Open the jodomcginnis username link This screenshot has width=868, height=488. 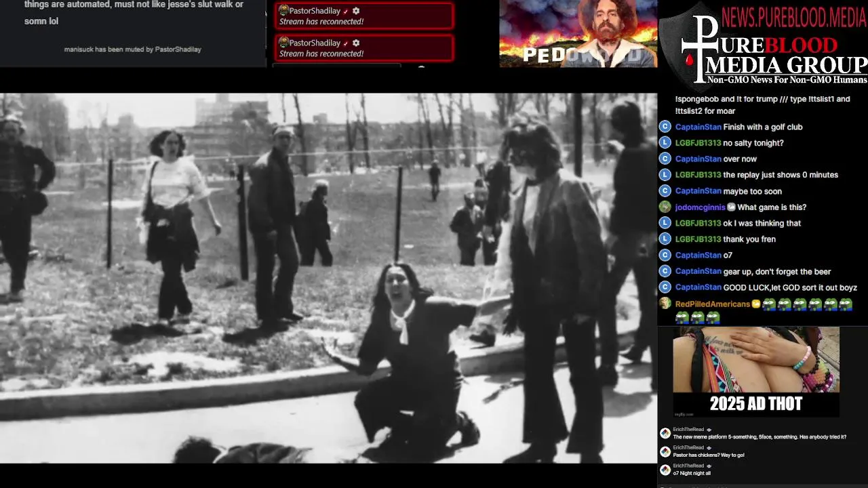[x=701, y=207]
